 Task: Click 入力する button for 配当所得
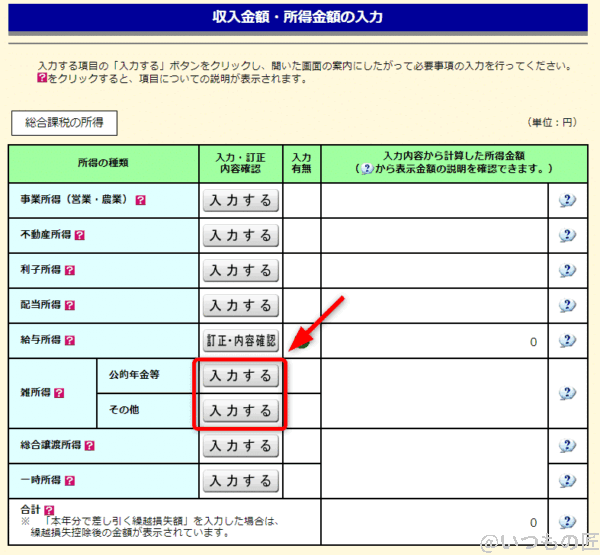coord(239,306)
